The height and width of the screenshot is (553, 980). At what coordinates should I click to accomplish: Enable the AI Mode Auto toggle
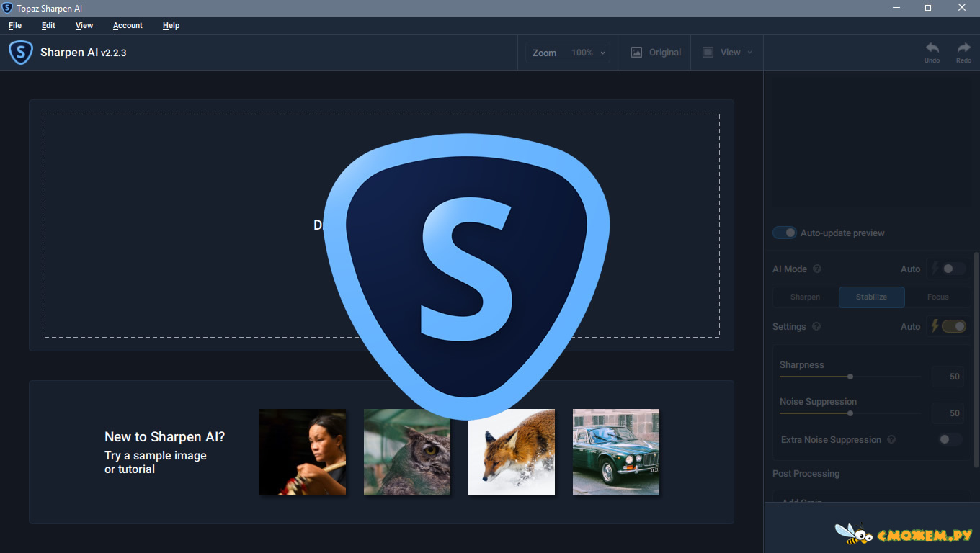pos(953,269)
